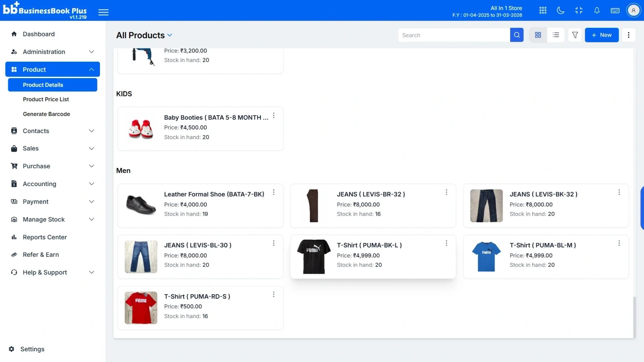The image size is (644, 362).
Task: Click the fullscreen collapse icon in the header
Action: click(579, 10)
